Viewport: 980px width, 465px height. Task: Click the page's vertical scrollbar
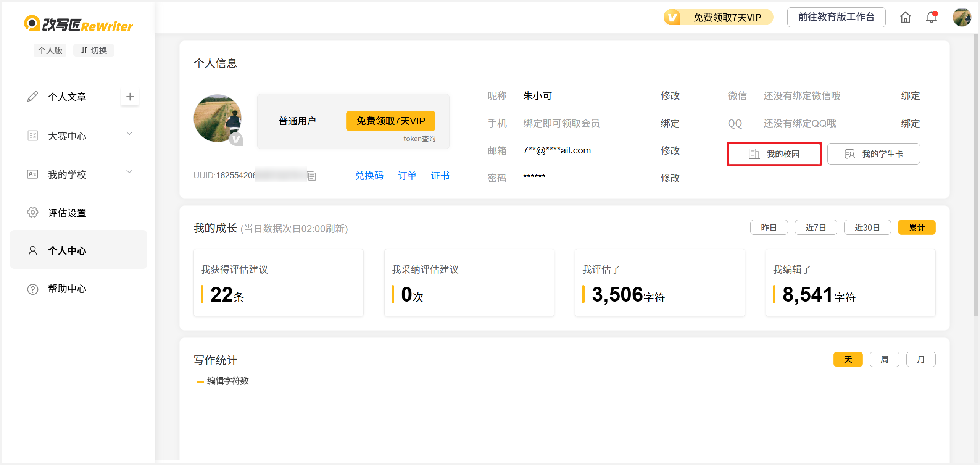[x=976, y=176]
